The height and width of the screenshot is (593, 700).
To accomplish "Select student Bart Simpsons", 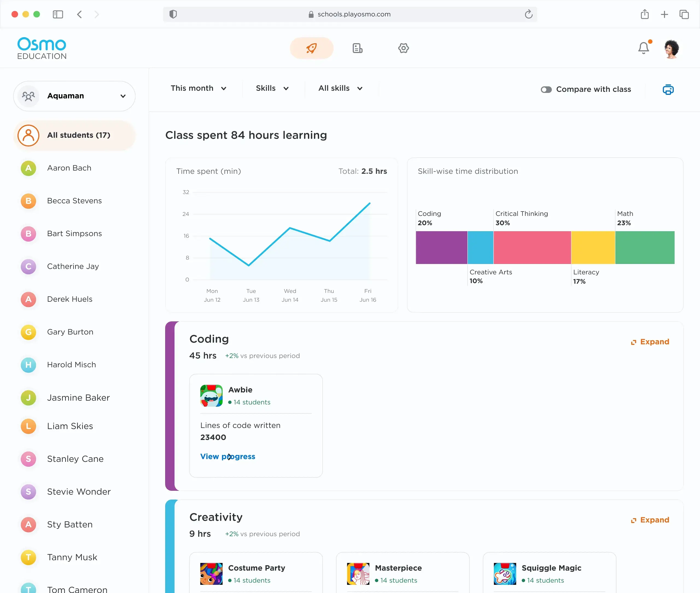I will point(74,234).
